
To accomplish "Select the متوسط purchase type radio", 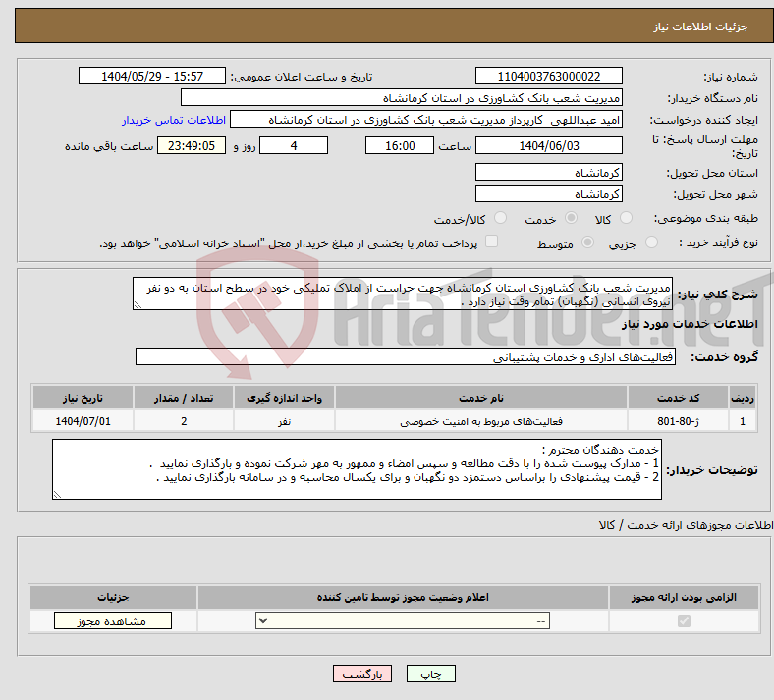I will [x=587, y=242].
